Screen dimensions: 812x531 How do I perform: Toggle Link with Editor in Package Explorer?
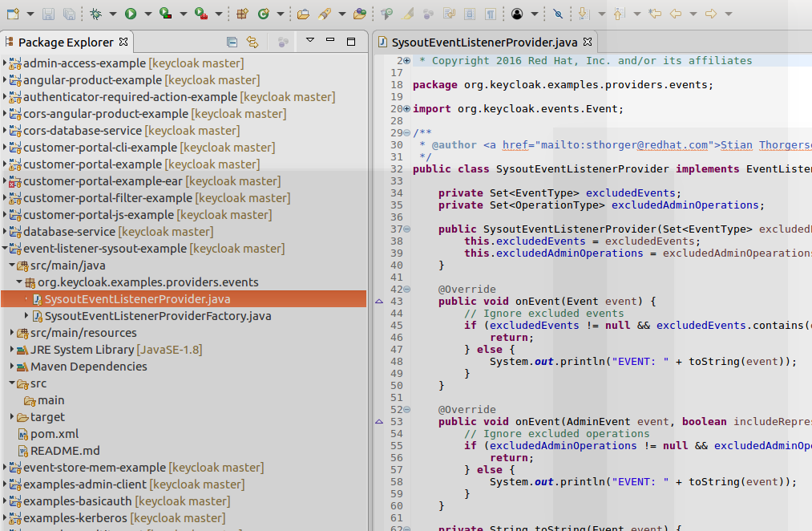coord(252,42)
